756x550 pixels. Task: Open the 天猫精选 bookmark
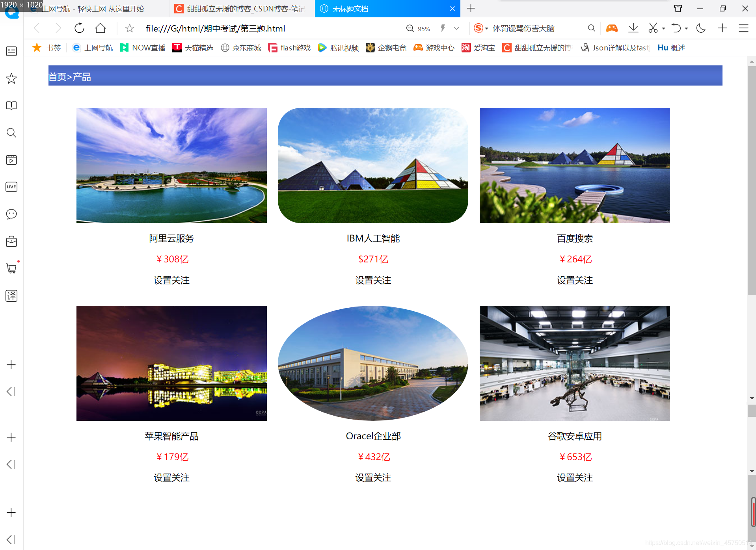tap(193, 48)
